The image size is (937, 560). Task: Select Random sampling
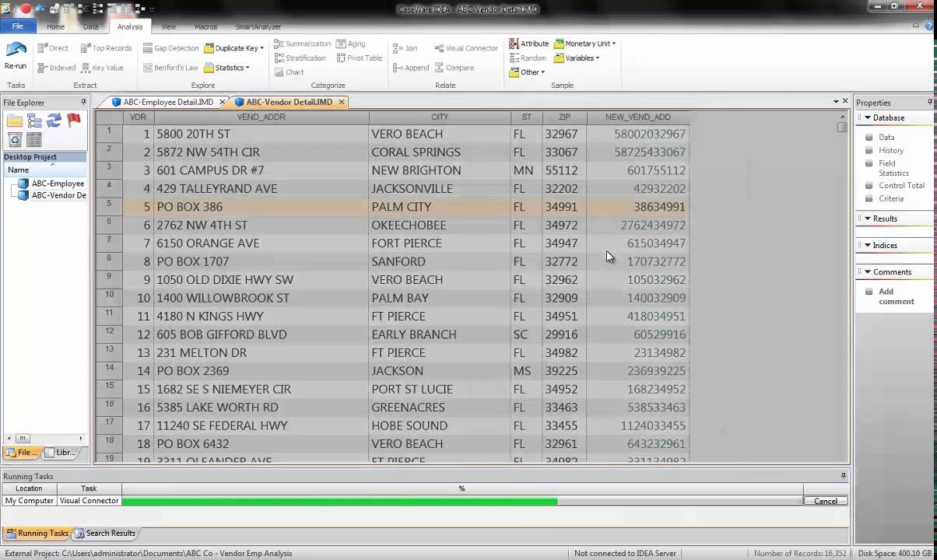[528, 58]
